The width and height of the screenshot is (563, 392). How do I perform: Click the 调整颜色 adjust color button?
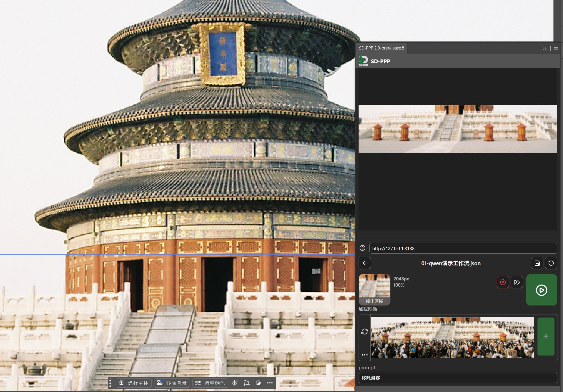coord(210,383)
